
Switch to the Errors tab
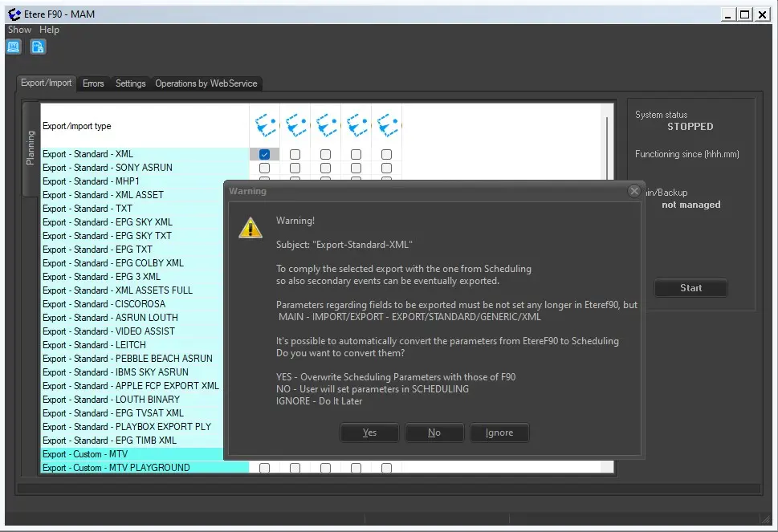pyautogui.click(x=93, y=83)
